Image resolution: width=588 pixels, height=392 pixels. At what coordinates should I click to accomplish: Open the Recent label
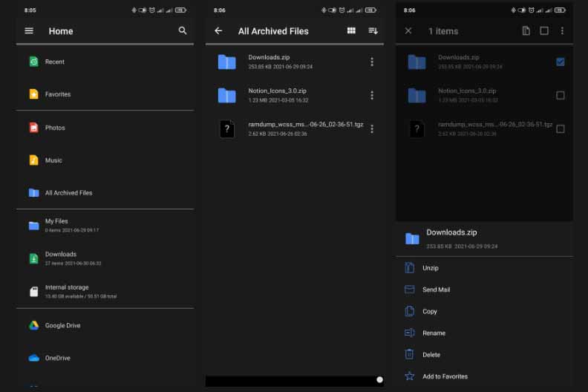coord(55,62)
